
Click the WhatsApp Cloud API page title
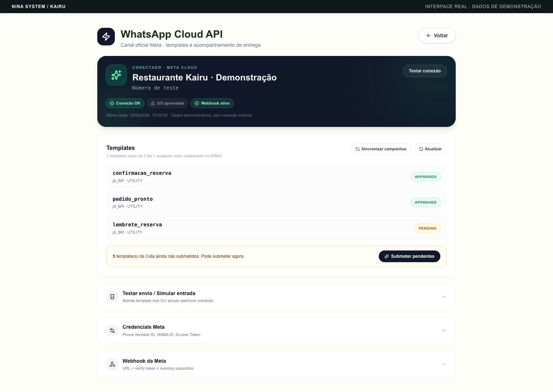pos(172,34)
